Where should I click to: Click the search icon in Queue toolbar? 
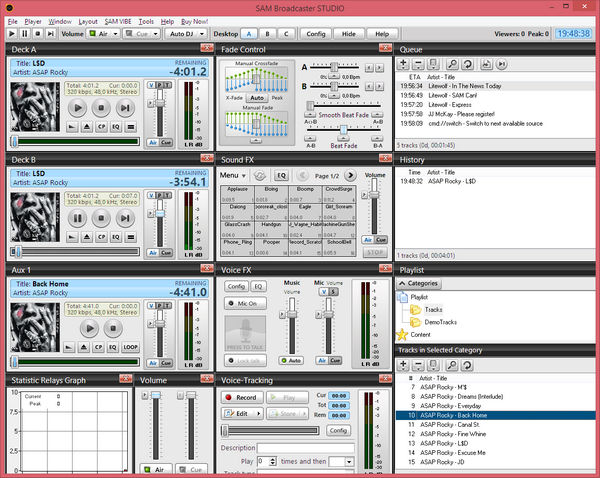click(x=451, y=63)
